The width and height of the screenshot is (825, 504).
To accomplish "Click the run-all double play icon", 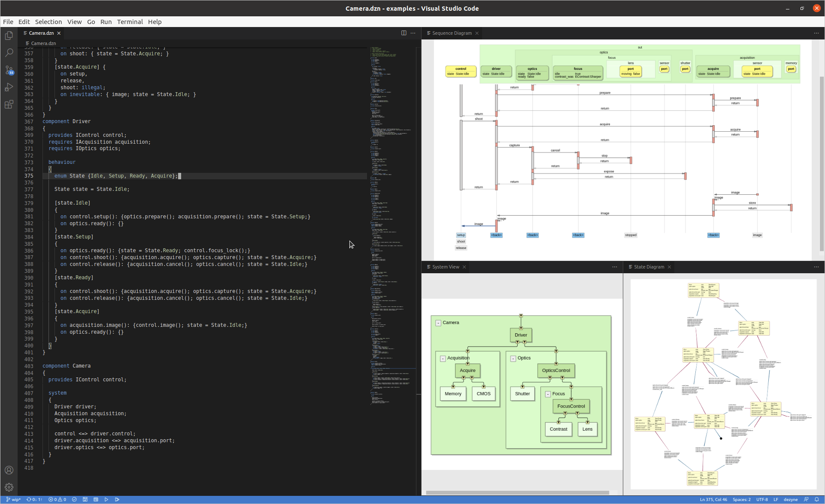I will coord(117,499).
